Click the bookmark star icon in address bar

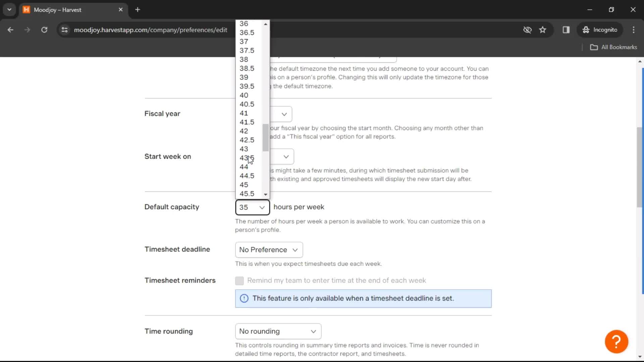(543, 29)
